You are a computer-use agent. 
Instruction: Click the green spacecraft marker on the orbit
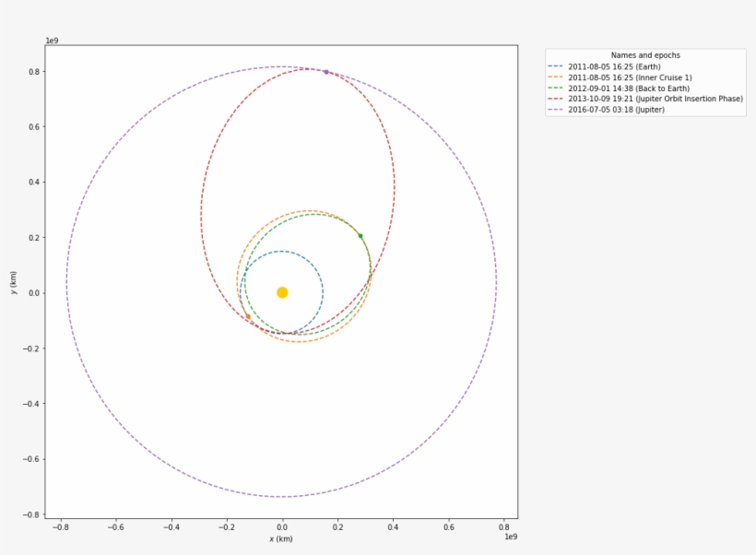(360, 235)
